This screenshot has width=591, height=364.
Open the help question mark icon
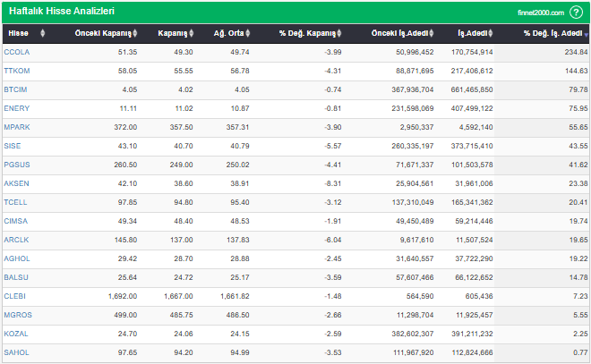[x=576, y=13]
